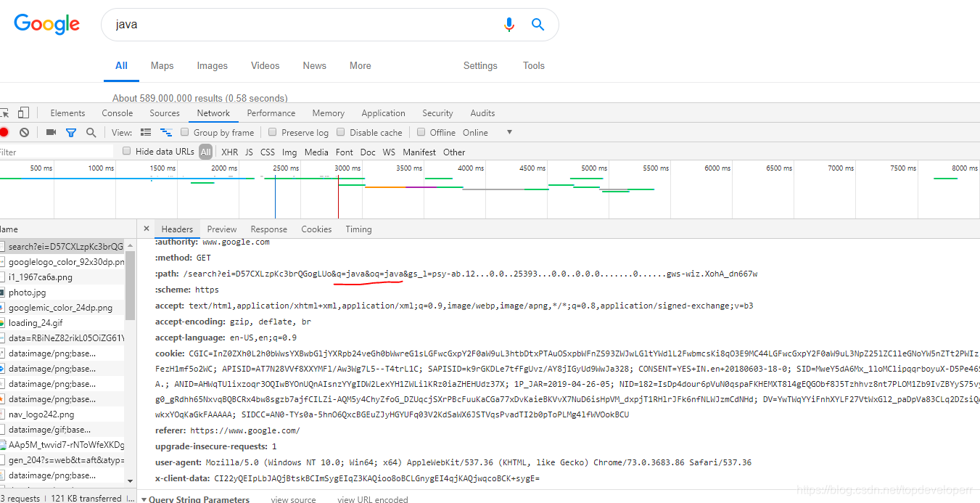
Task: Open the Google Images results tab
Action: pyautogui.click(x=212, y=65)
